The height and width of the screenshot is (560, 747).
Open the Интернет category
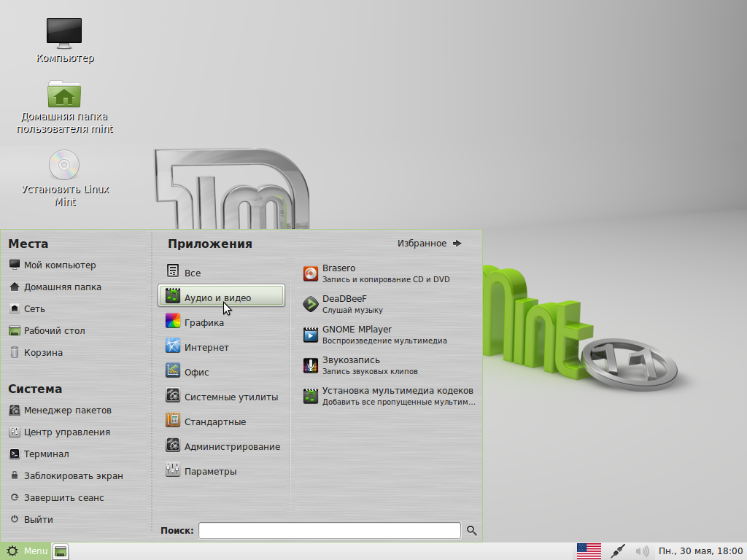coord(222,346)
